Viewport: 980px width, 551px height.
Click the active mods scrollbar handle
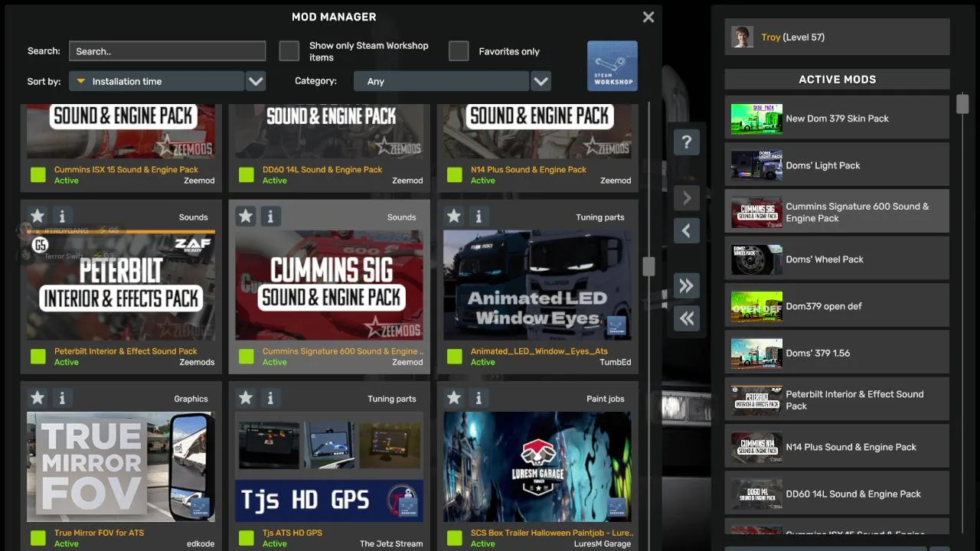point(962,104)
